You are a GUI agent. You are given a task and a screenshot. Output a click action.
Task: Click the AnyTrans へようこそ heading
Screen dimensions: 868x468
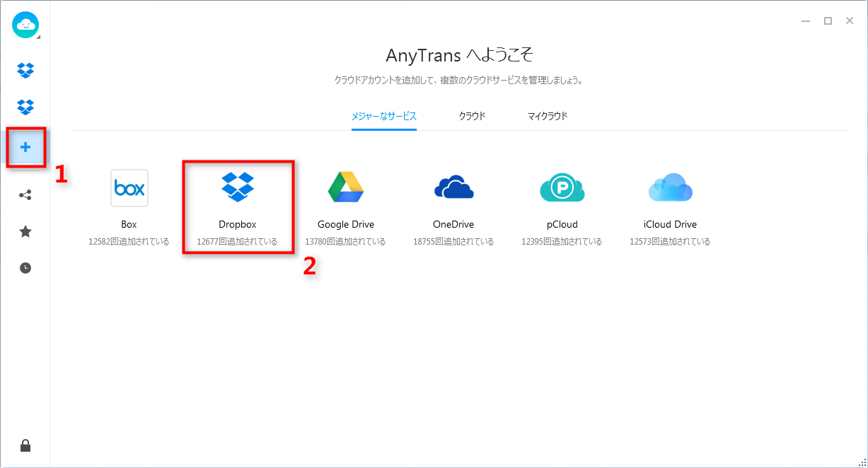[459, 55]
